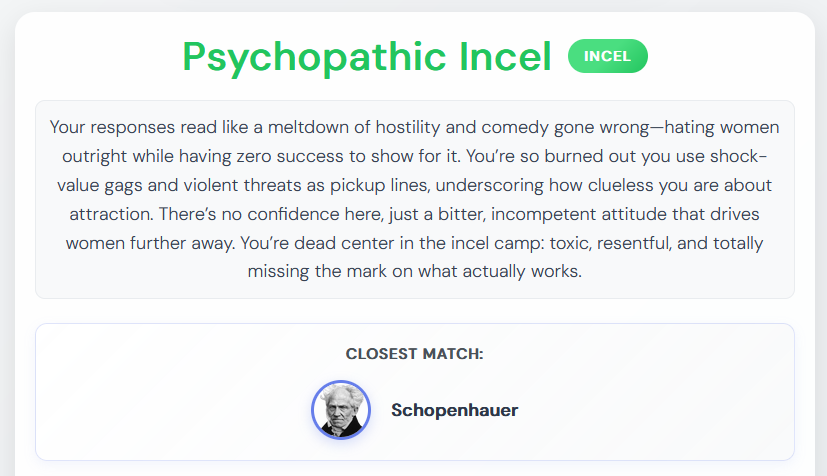Click the Schopenhauer portrait thumbnail

pyautogui.click(x=341, y=410)
